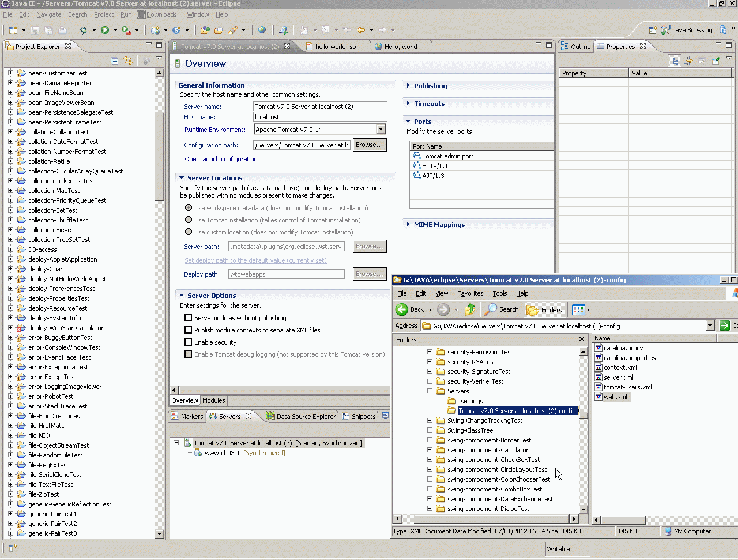
Task: Click Up folder icon in Explorer window
Action: click(470, 309)
